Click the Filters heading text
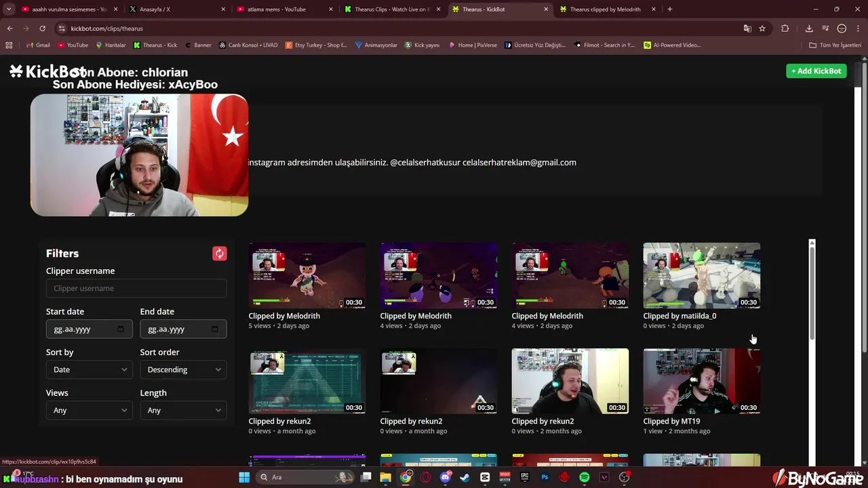 (62, 253)
